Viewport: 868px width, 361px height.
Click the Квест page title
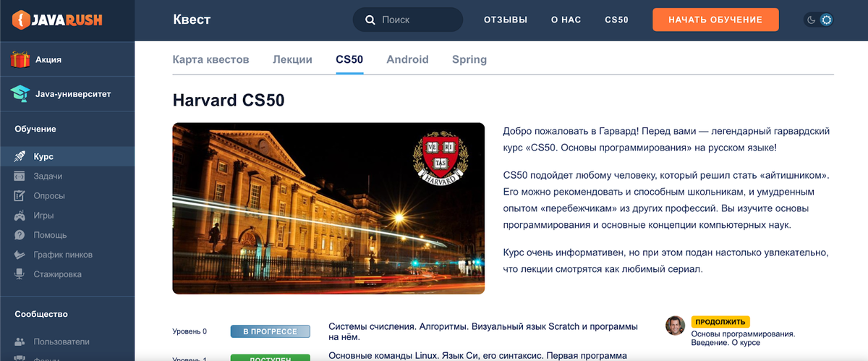point(192,20)
